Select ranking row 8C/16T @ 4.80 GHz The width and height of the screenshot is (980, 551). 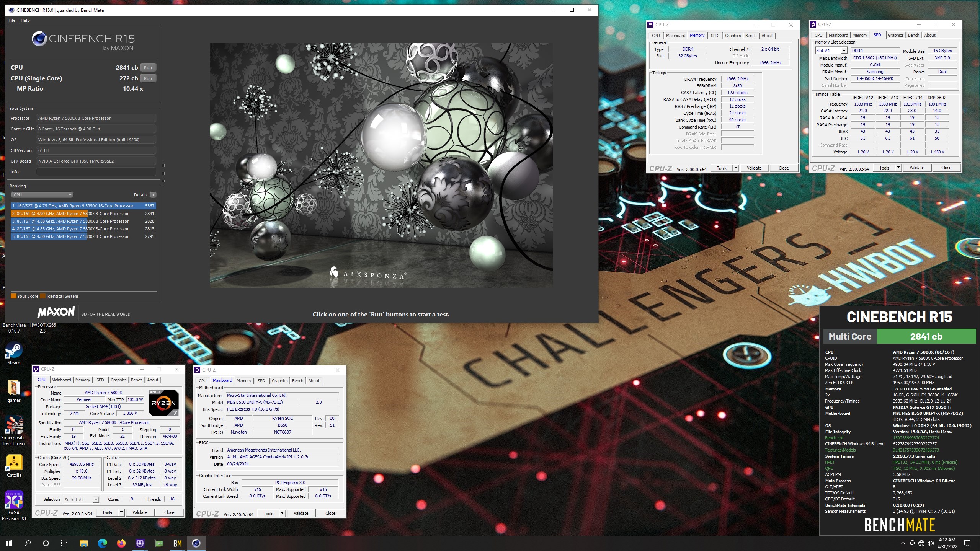[83, 236]
